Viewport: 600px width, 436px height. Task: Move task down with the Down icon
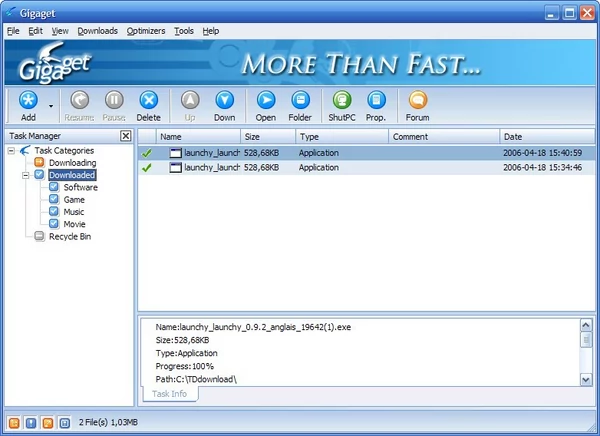(x=225, y=100)
